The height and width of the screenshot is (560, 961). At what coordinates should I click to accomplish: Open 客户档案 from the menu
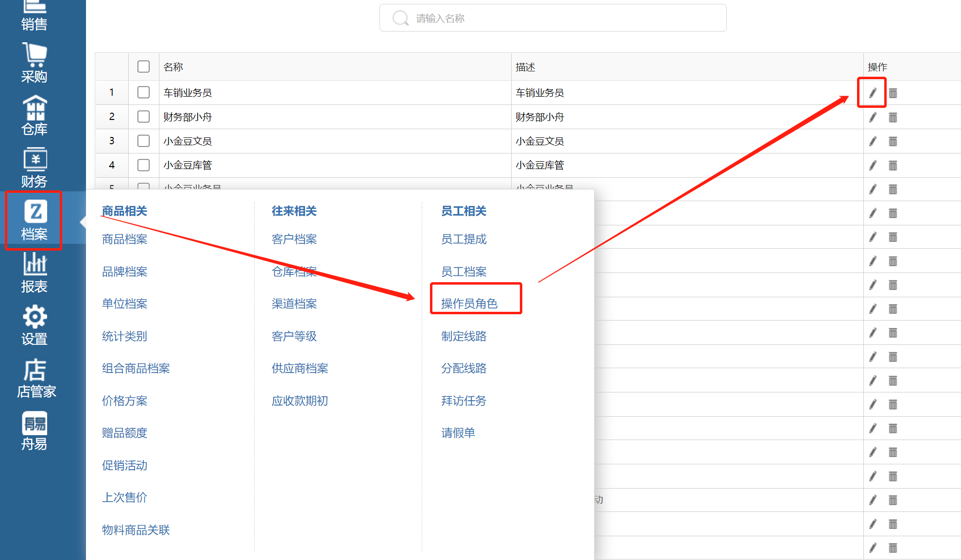294,239
